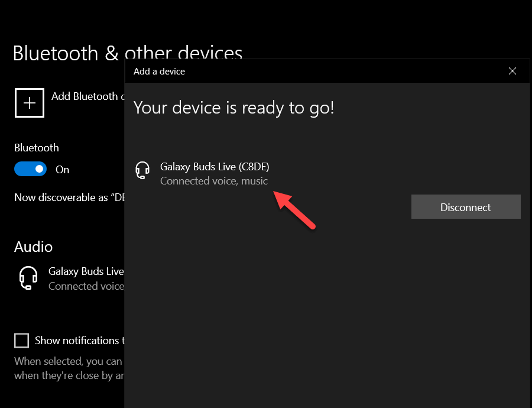Click the On label beside Bluetooth switch
Viewport: 532px width, 408px height.
[62, 170]
